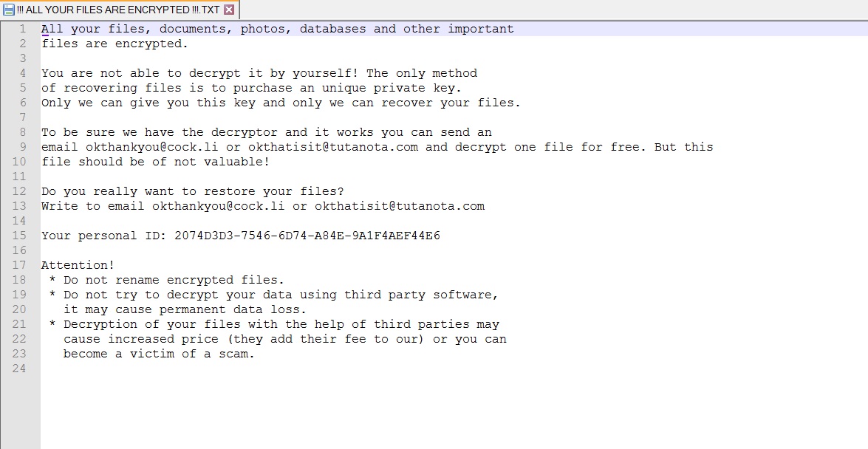
Task: Place cursor on 'files are encrypted.' line
Action: (x=115, y=44)
